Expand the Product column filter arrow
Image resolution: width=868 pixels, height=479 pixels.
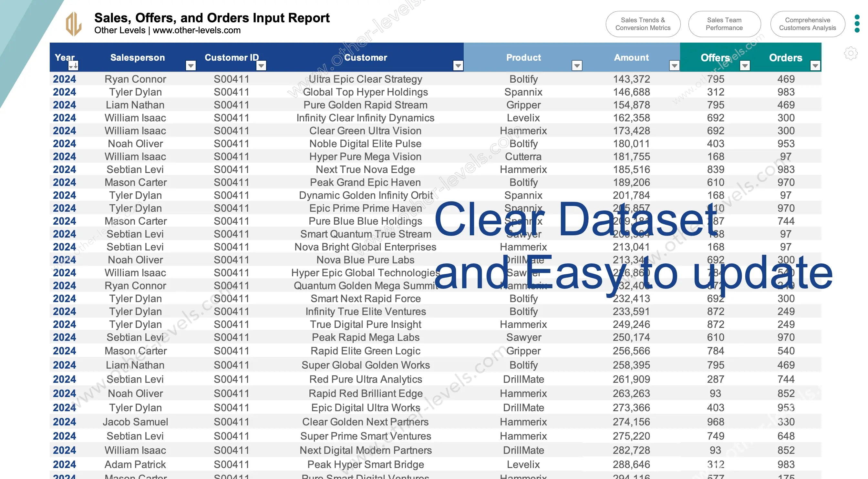click(x=577, y=65)
